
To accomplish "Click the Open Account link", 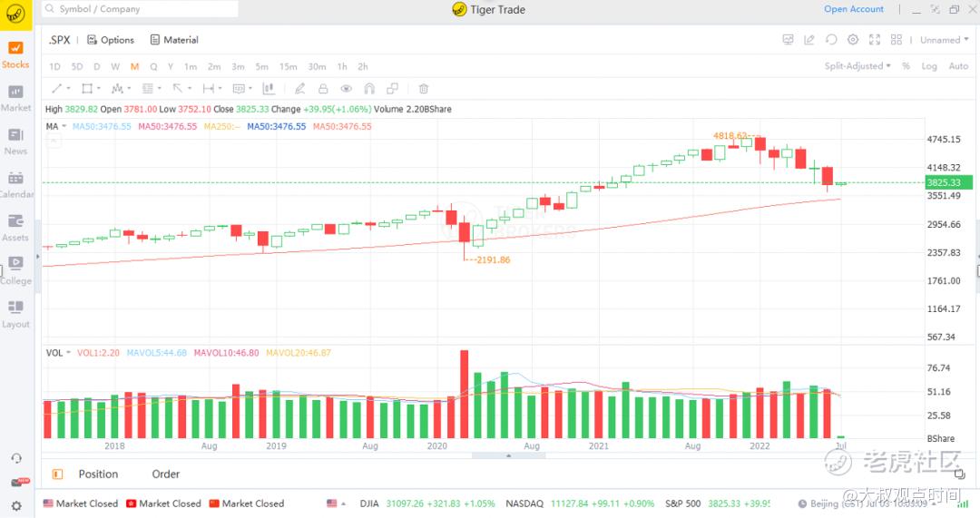I will (854, 9).
